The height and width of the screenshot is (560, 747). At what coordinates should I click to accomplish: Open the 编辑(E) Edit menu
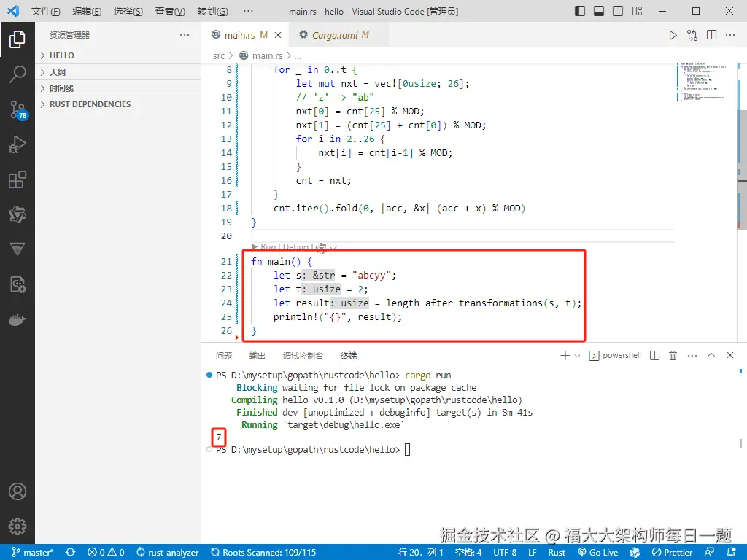[87, 11]
